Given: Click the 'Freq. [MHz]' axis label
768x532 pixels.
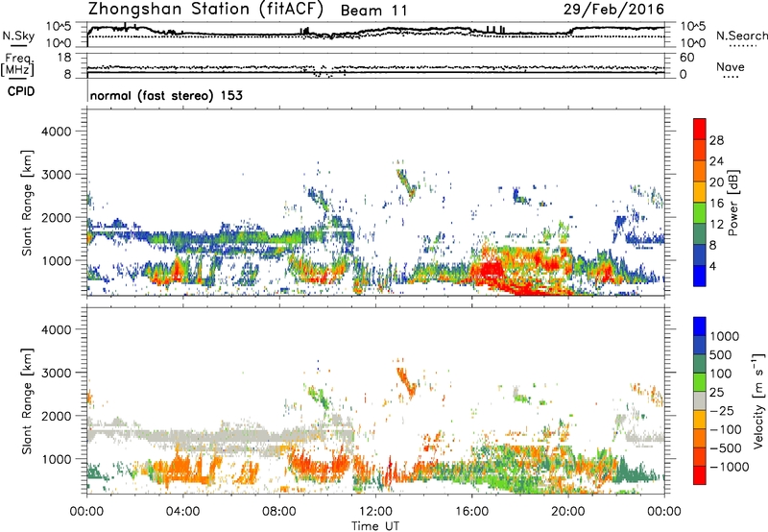Looking at the screenshot, I should click(18, 64).
